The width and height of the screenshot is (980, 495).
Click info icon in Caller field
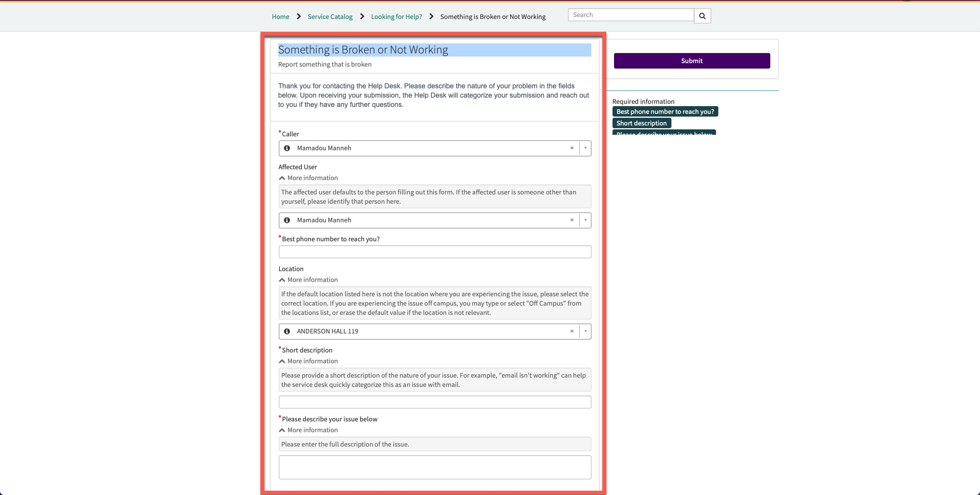pyautogui.click(x=287, y=148)
